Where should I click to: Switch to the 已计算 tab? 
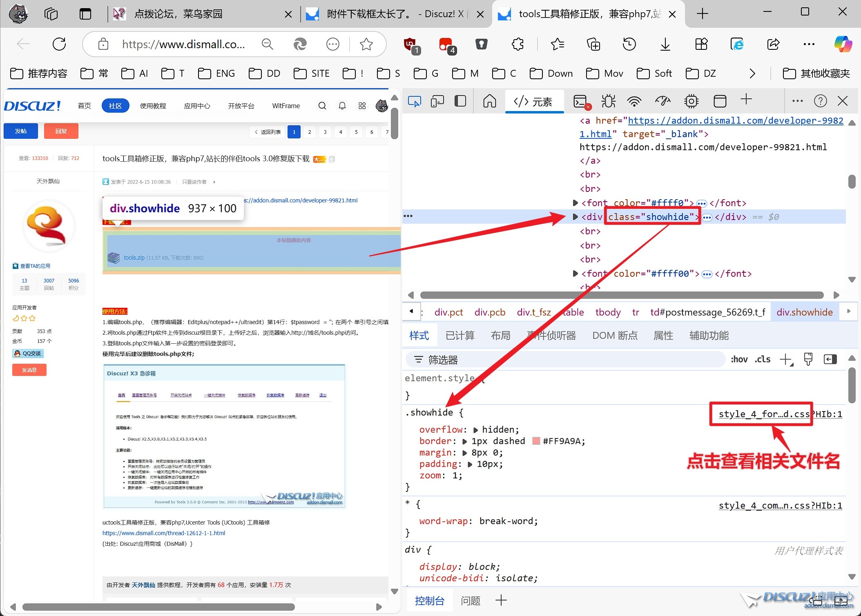(460, 336)
